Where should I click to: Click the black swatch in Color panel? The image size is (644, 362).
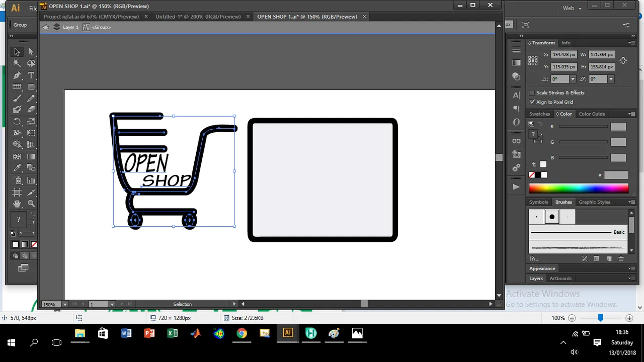click(538, 175)
